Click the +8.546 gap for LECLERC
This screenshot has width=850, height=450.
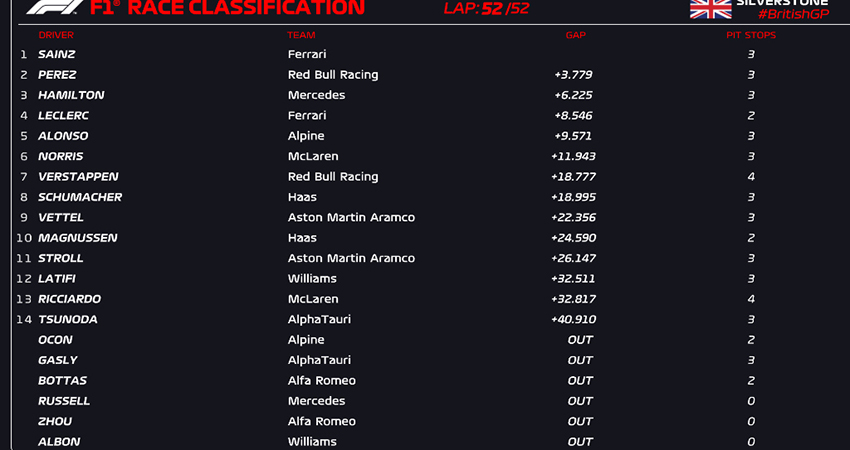[573, 115]
